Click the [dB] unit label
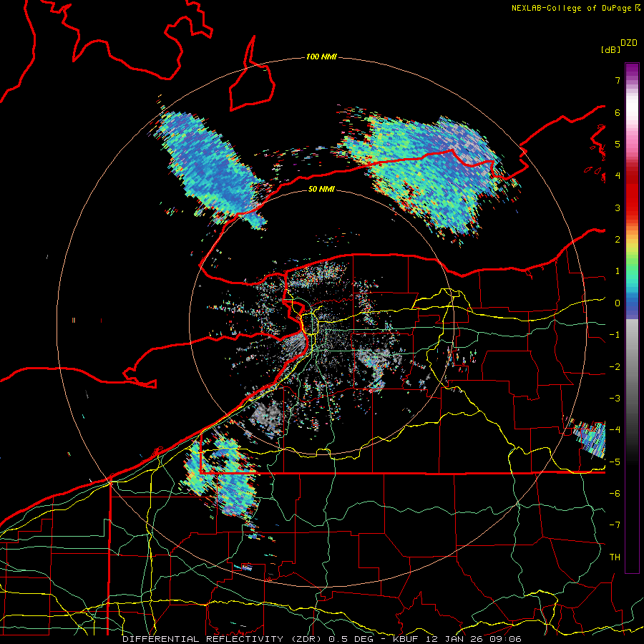The width and height of the screenshot is (644, 644). [610, 49]
